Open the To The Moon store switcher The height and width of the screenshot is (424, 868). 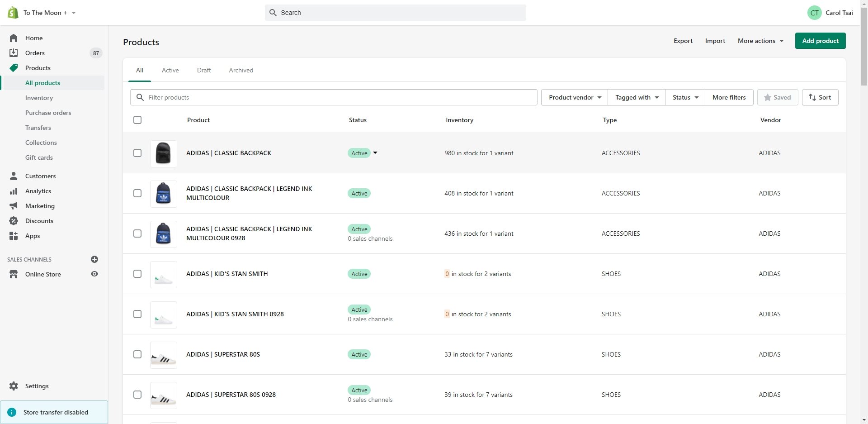49,13
